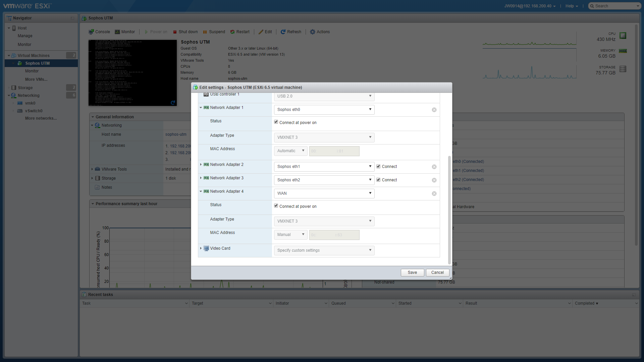The image size is (644, 362).
Task: Remove Network Adapter 3 with its X icon
Action: click(x=434, y=180)
